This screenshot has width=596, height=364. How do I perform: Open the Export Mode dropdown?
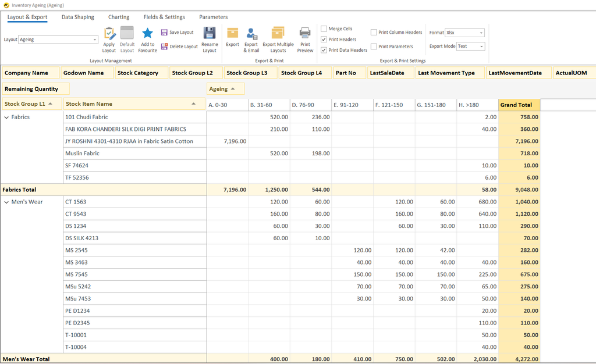(x=470, y=47)
